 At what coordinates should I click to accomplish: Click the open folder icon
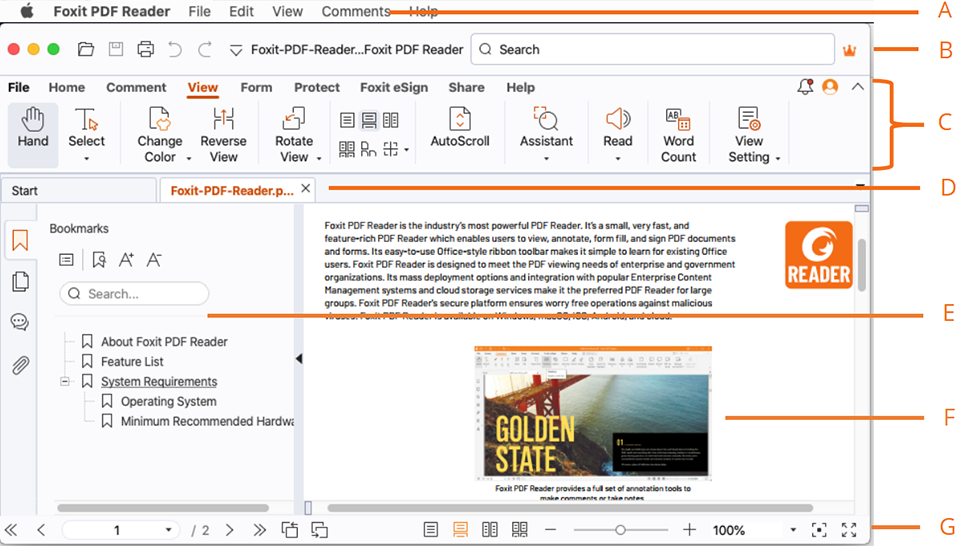pyautogui.click(x=86, y=50)
